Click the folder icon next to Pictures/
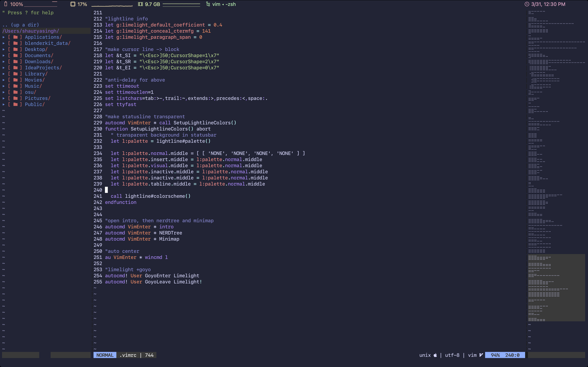 coord(16,98)
